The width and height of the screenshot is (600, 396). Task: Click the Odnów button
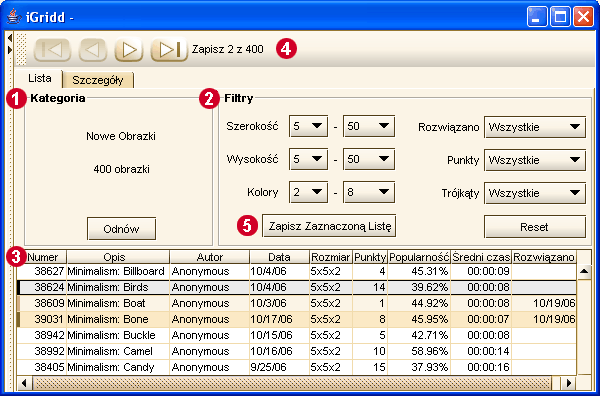click(x=121, y=229)
